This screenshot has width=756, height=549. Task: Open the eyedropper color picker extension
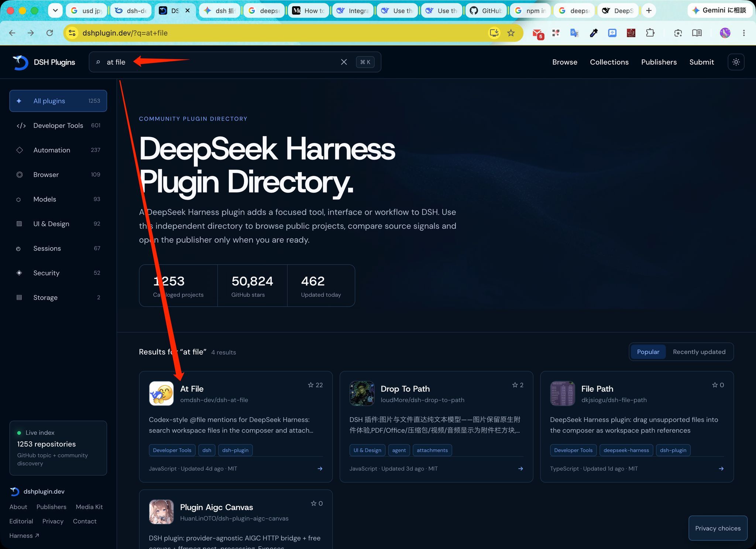tap(594, 33)
